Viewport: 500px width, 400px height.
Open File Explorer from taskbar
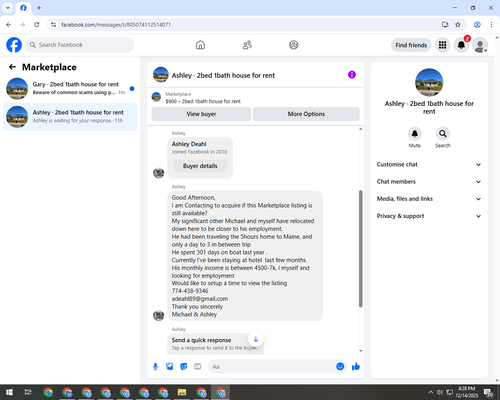click(182, 392)
